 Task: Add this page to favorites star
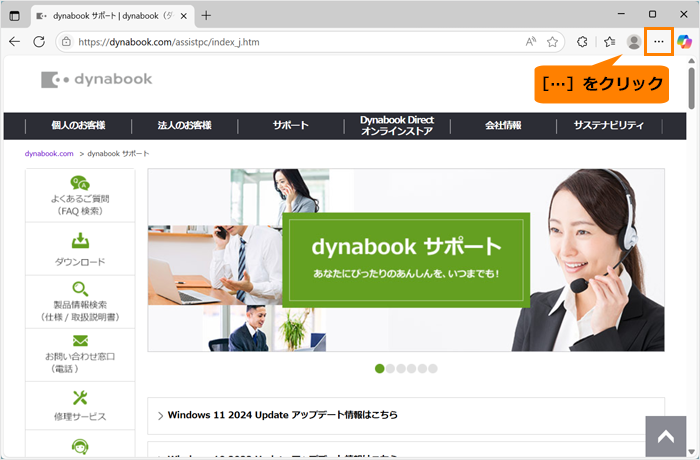(552, 42)
